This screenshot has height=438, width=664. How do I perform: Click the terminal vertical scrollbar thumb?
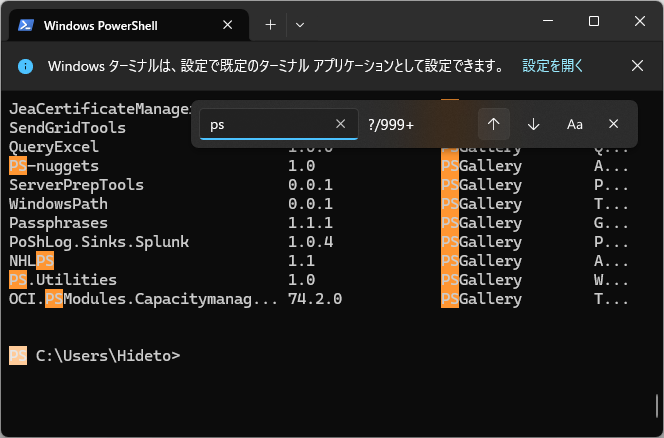tap(657, 406)
